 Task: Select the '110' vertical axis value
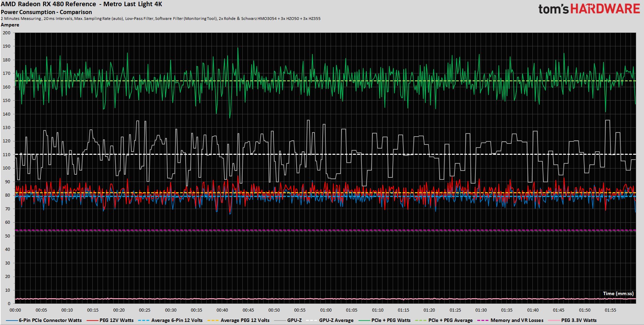click(7, 155)
